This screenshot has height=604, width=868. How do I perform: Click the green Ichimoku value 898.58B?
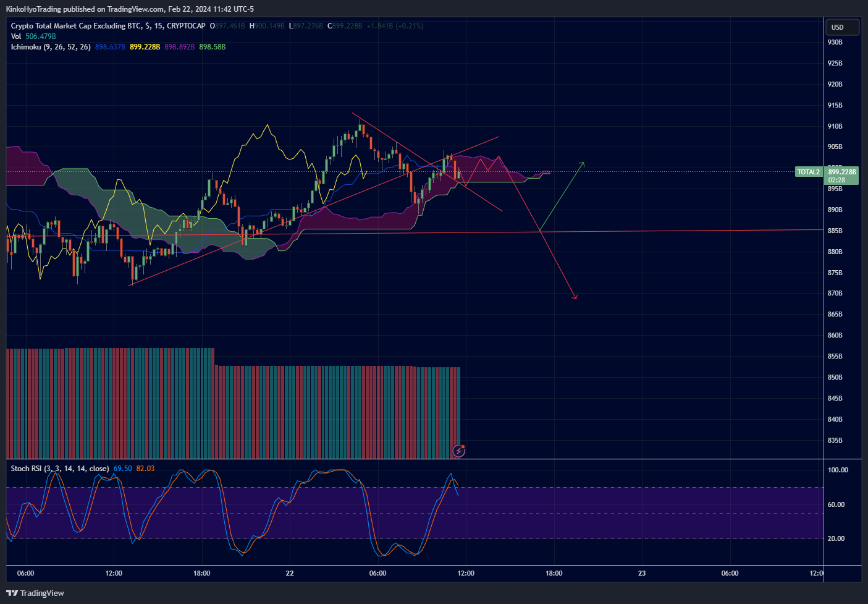(x=212, y=47)
